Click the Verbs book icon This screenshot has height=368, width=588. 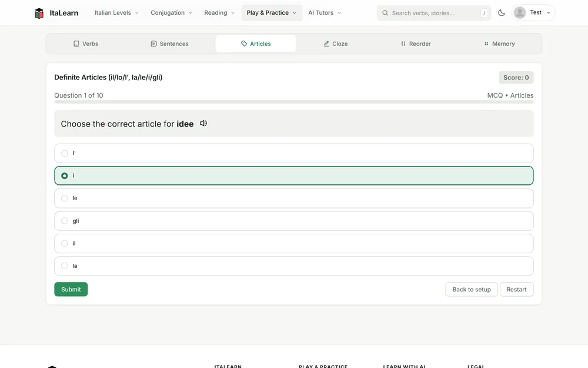tap(76, 44)
